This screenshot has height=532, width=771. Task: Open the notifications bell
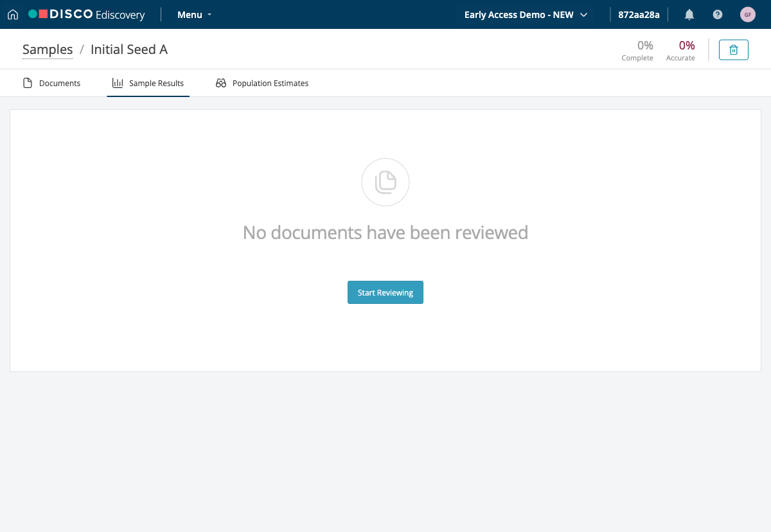tap(689, 15)
